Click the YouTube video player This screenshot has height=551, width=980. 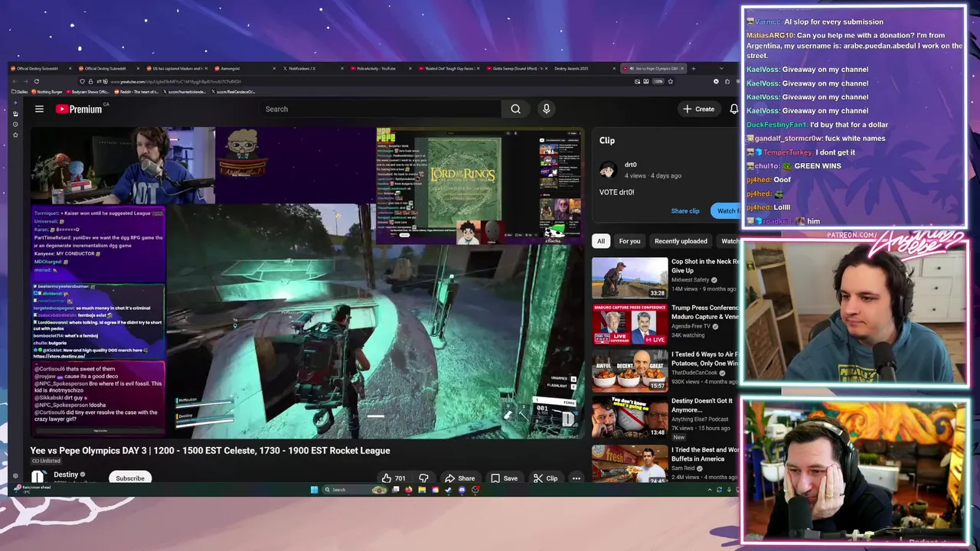(x=306, y=282)
